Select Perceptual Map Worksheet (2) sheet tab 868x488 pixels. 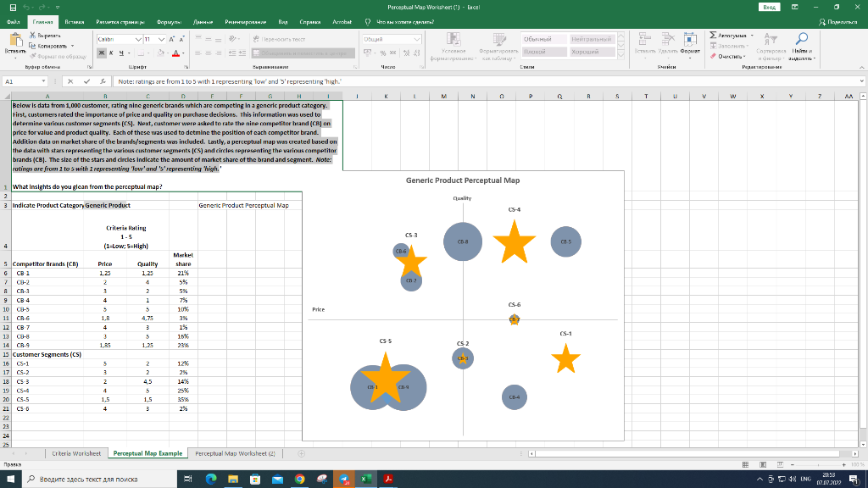coord(235,453)
